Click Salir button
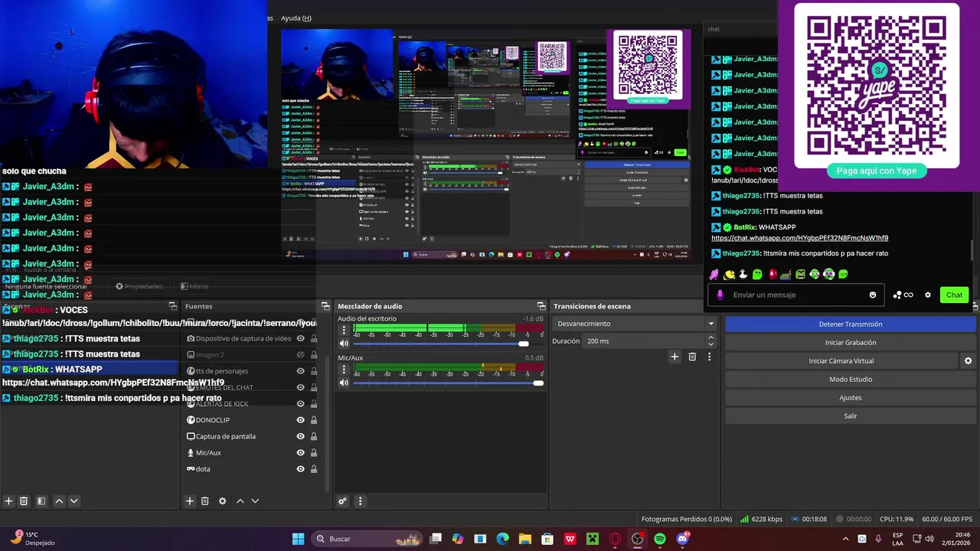The width and height of the screenshot is (980, 551). pos(851,416)
